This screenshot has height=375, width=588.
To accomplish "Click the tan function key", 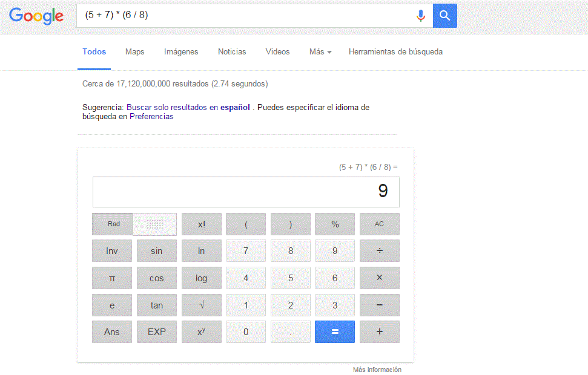I will coord(156,305).
